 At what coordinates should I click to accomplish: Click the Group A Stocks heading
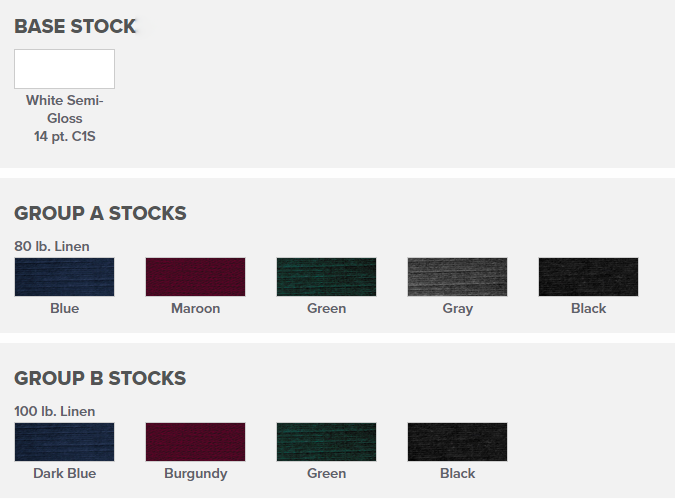100,213
